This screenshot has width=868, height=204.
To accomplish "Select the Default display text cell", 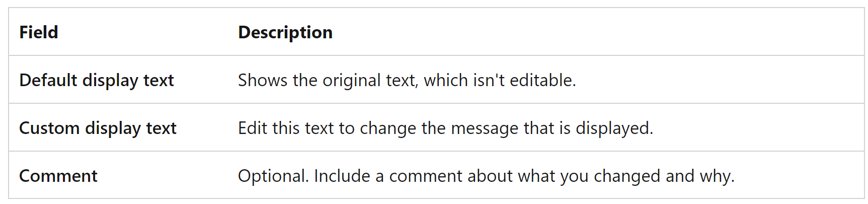I will [97, 80].
